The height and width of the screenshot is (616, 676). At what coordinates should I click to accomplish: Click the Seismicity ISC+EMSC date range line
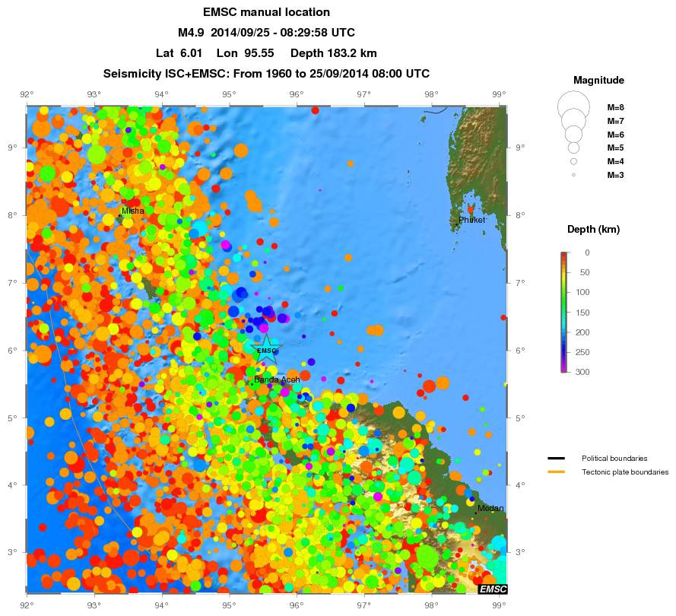point(266,74)
